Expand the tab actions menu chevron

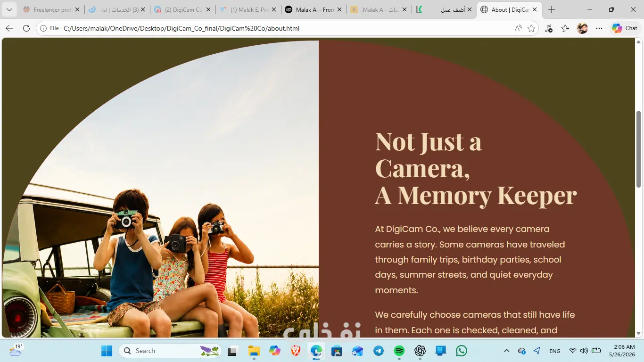click(9, 9)
